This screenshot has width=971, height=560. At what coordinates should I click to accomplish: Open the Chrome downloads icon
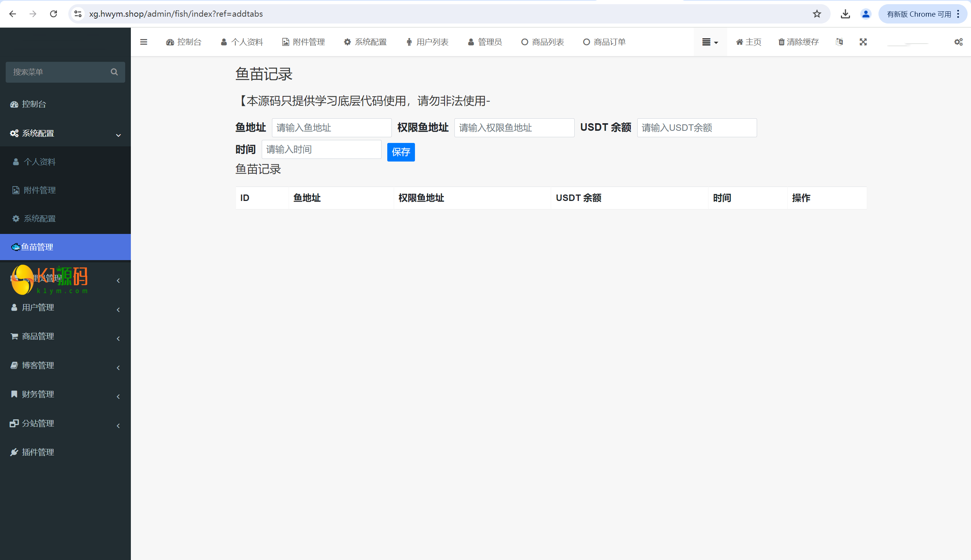(845, 14)
